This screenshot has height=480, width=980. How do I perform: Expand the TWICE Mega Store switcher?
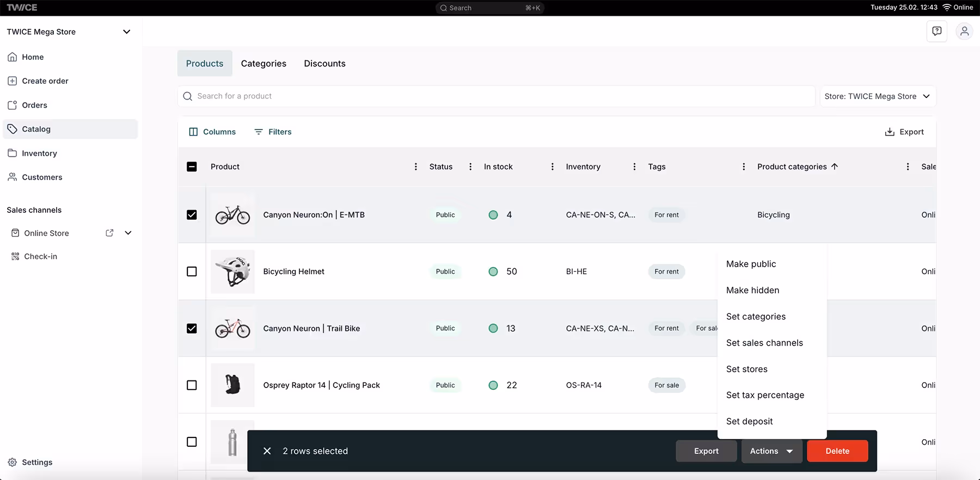(x=127, y=32)
